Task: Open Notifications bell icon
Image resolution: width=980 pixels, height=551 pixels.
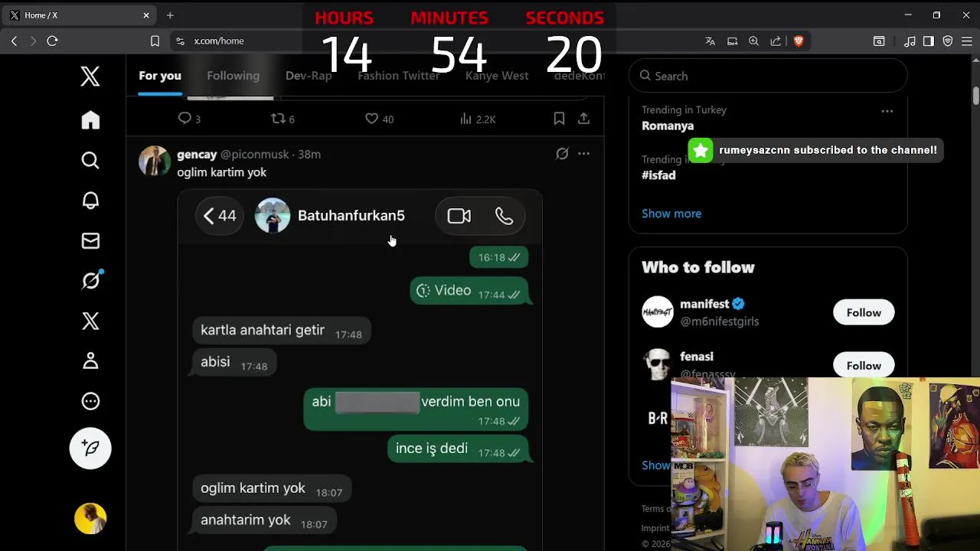Action: click(x=90, y=201)
